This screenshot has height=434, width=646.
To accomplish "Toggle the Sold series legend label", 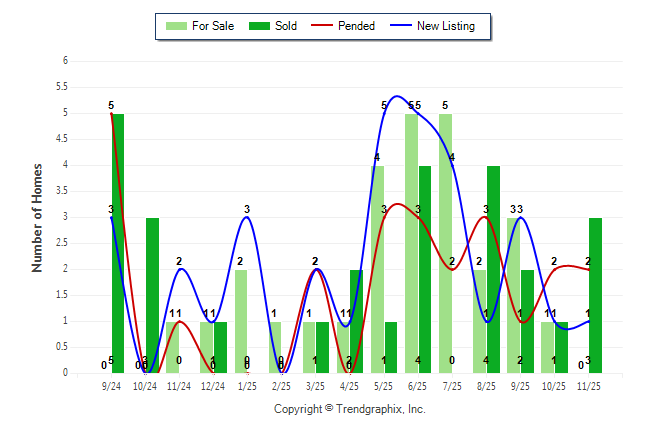I will click(288, 26).
